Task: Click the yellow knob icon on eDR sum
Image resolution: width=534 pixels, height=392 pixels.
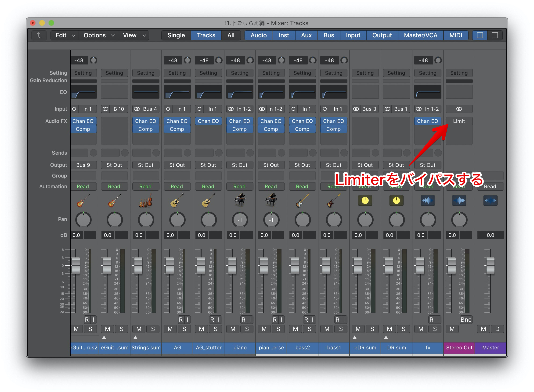Action: click(365, 200)
